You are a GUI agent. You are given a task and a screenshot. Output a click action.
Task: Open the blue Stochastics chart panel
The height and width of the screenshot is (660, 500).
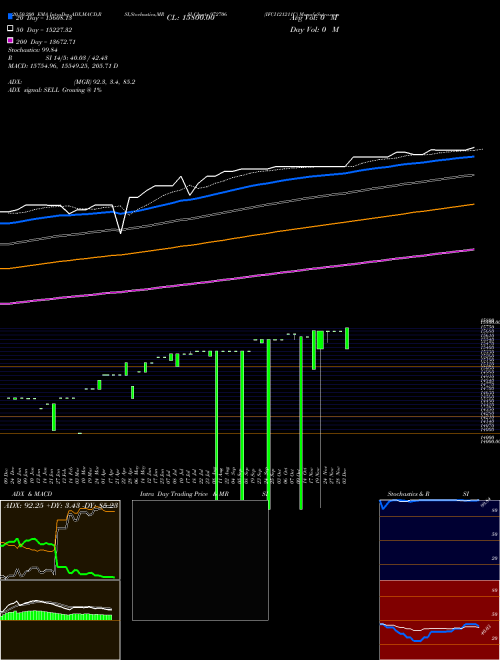click(439, 540)
